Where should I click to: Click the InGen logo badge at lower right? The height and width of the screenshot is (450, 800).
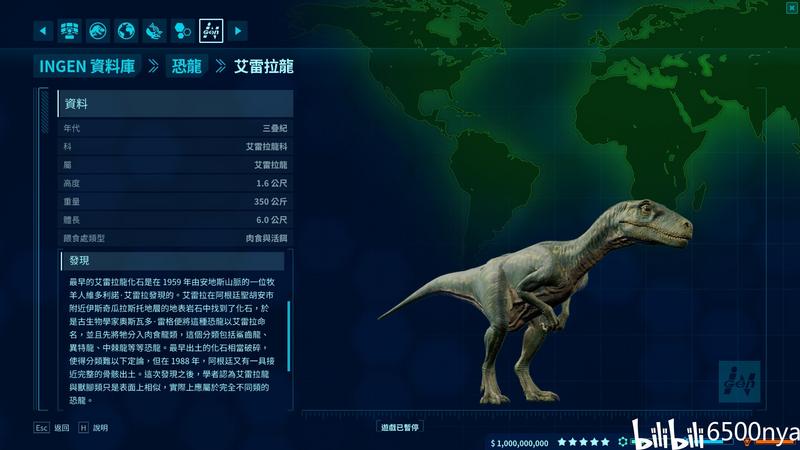click(739, 382)
